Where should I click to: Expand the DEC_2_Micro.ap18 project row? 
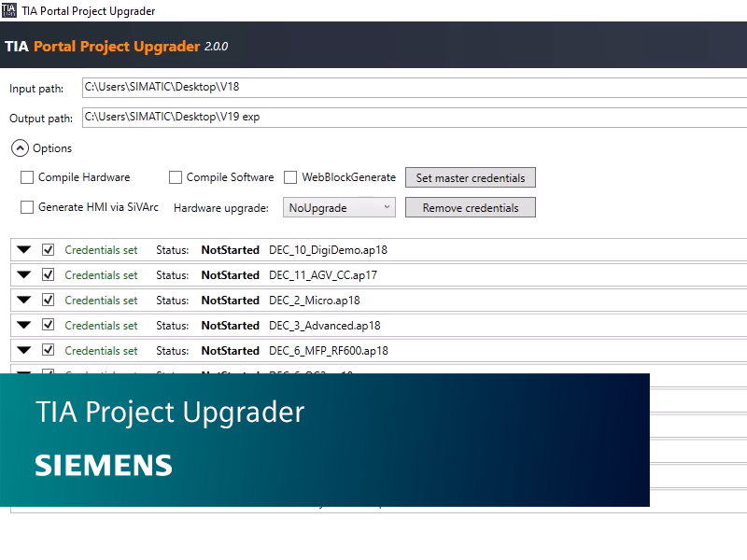pyautogui.click(x=23, y=300)
